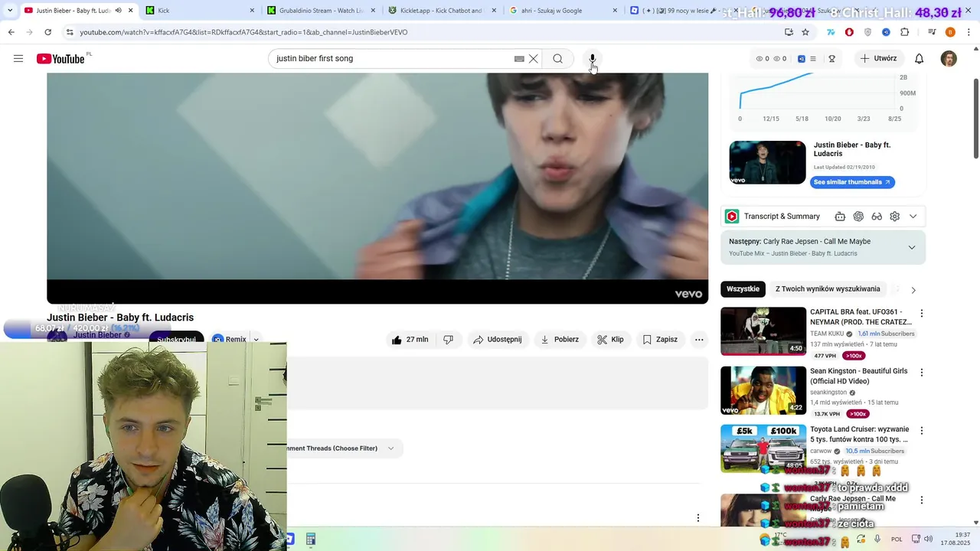Clear the search query with the X
980x551 pixels.
[x=534, y=59]
